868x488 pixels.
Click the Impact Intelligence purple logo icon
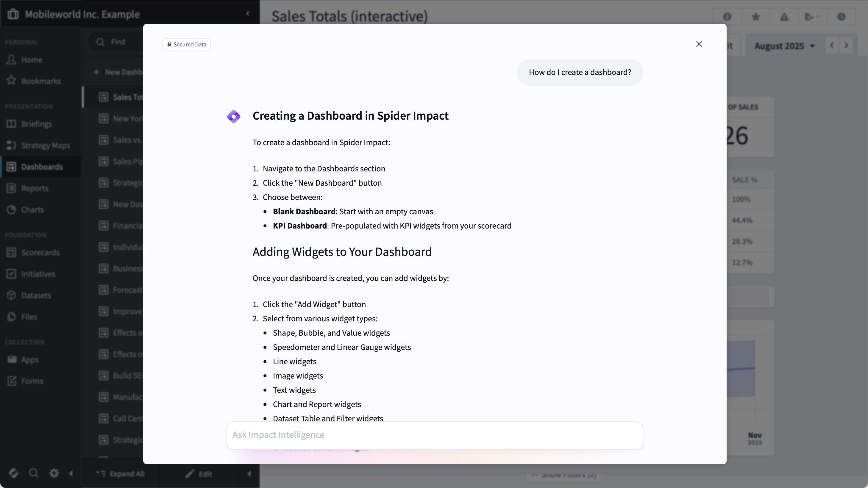[x=233, y=117]
